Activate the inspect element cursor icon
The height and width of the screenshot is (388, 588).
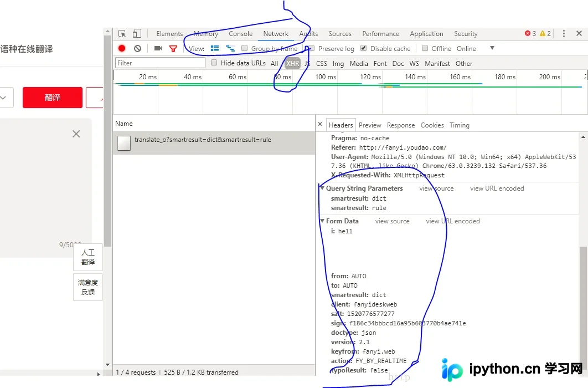122,33
